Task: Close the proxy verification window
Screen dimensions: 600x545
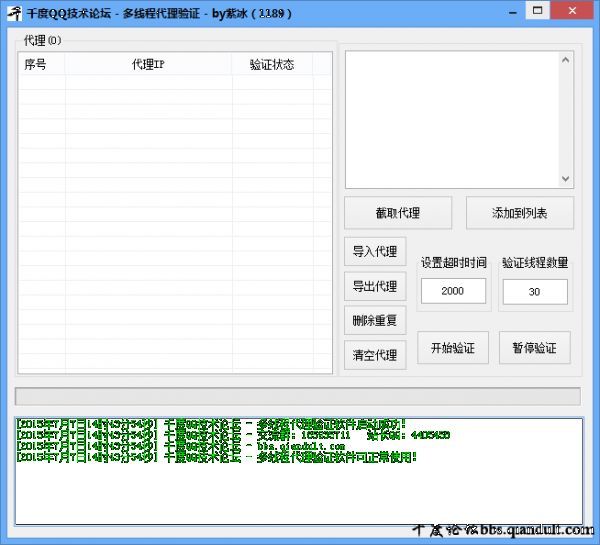Action: click(572, 10)
